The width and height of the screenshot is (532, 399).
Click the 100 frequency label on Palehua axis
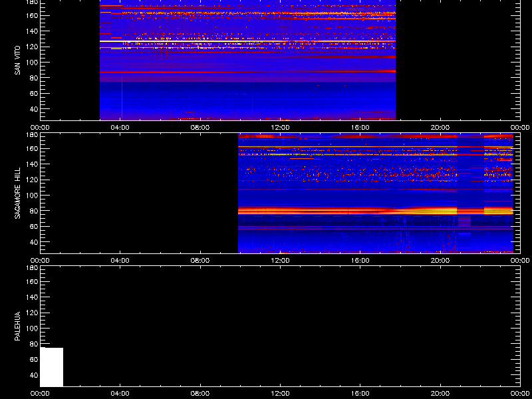point(31,329)
